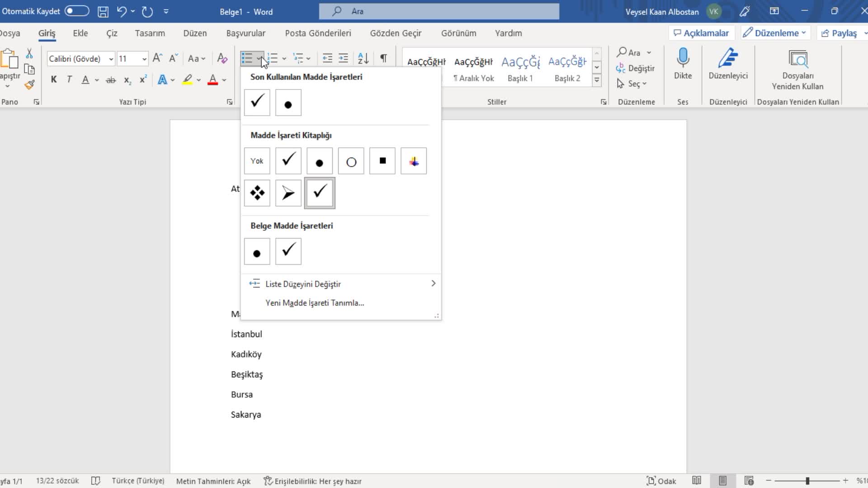This screenshot has height=488, width=868.
Task: Select checkmark bullet from Madde İşareti Kitaplığı
Action: pyautogui.click(x=288, y=160)
